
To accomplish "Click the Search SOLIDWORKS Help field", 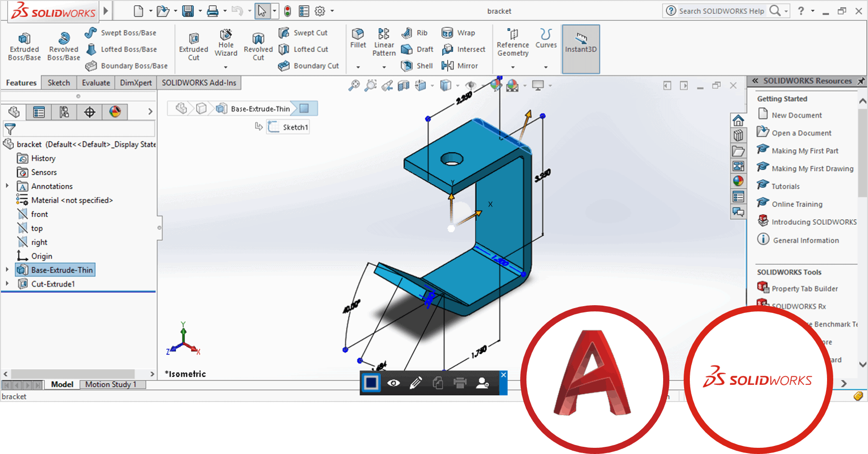I will click(721, 11).
